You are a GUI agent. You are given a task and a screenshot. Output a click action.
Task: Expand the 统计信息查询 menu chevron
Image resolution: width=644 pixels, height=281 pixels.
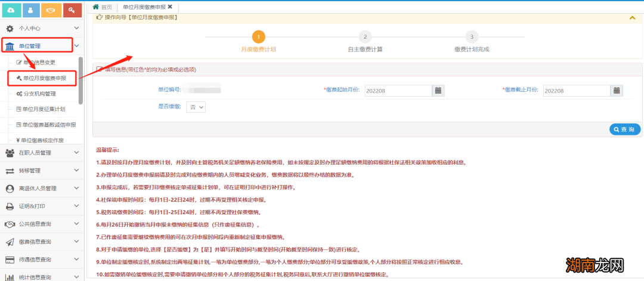click(76, 277)
